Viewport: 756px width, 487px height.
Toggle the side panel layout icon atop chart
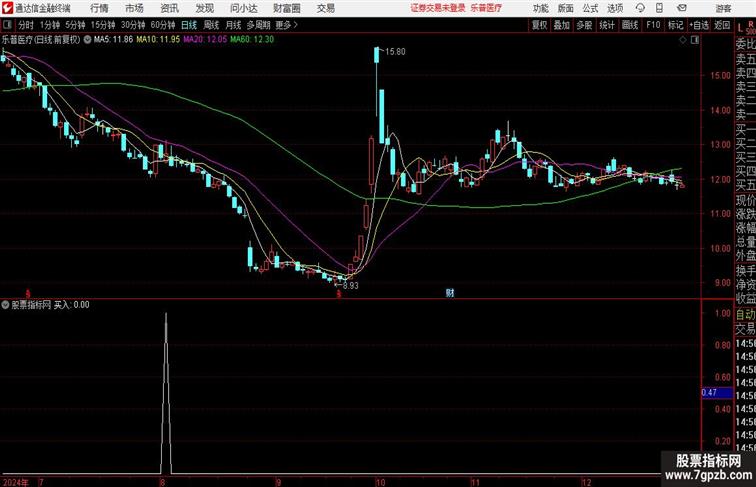pyautogui.click(x=695, y=40)
